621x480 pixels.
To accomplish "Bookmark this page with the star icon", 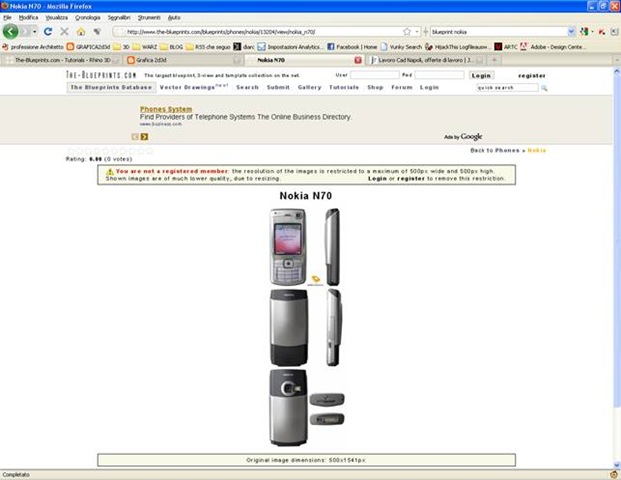I will click(x=406, y=32).
